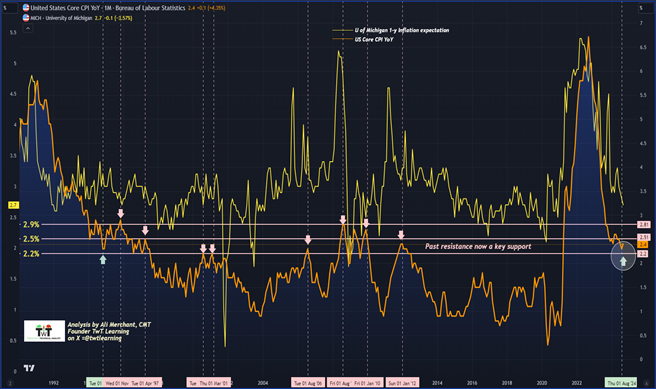
Task: Click the 2014 year label on time axis
Action: click(x=437, y=383)
